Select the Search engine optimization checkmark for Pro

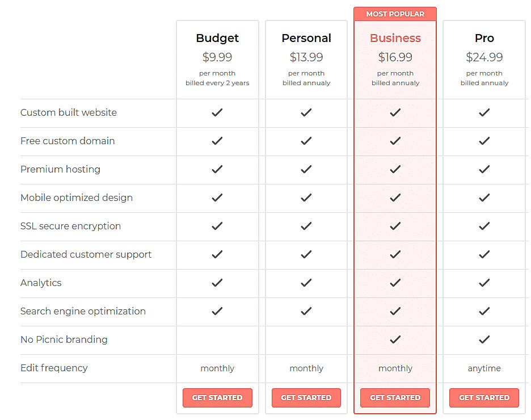[484, 311]
